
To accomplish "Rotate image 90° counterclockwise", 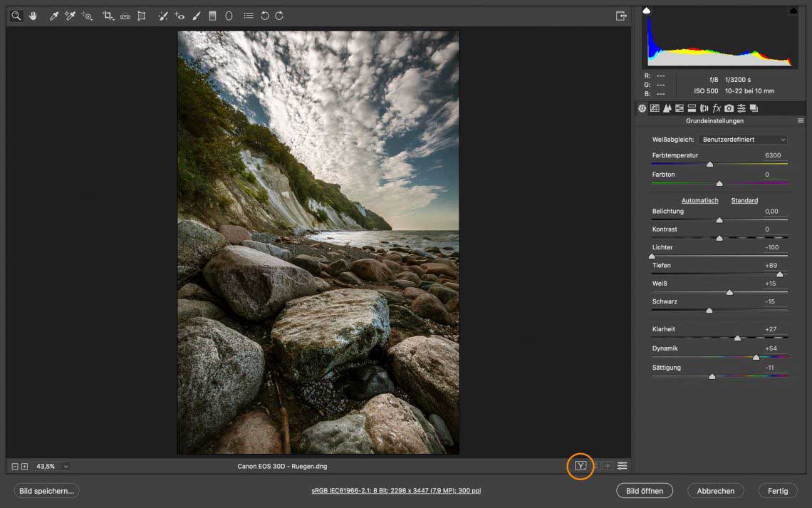I will point(264,16).
